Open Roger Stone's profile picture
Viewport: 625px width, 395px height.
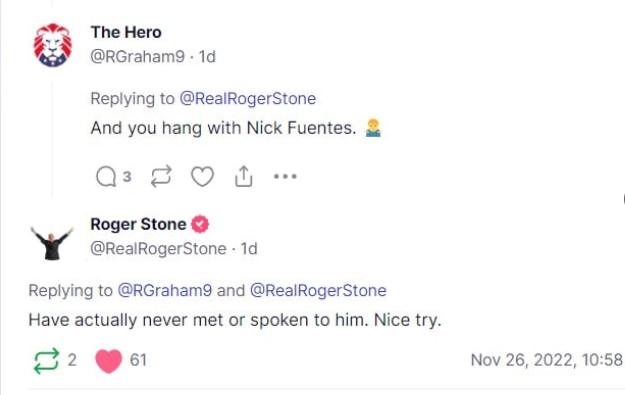click(52, 244)
